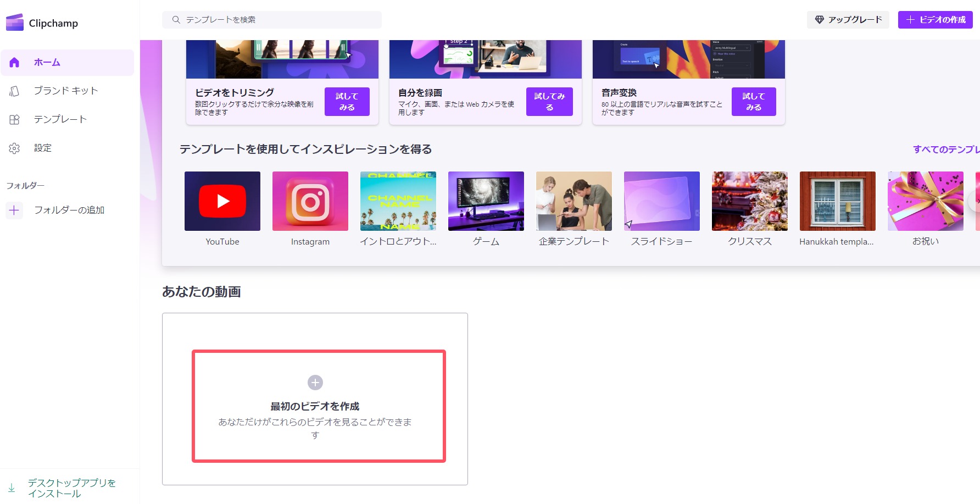The image size is (980, 504).
Task: Click the download icon for desktop app
Action: 12,488
